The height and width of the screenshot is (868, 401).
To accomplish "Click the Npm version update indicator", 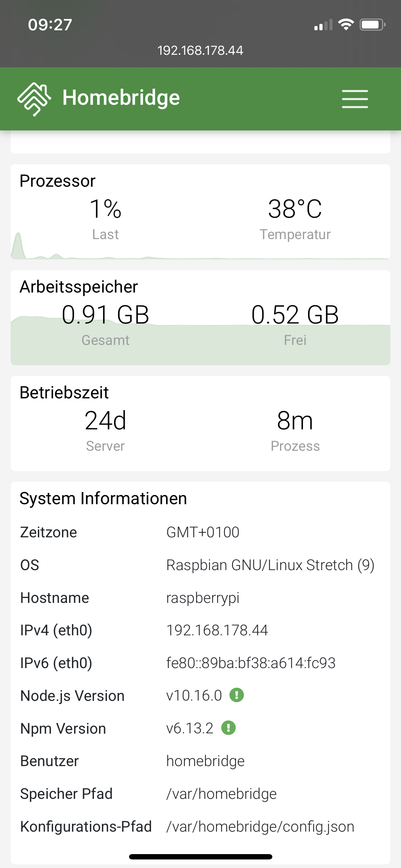I will (228, 728).
